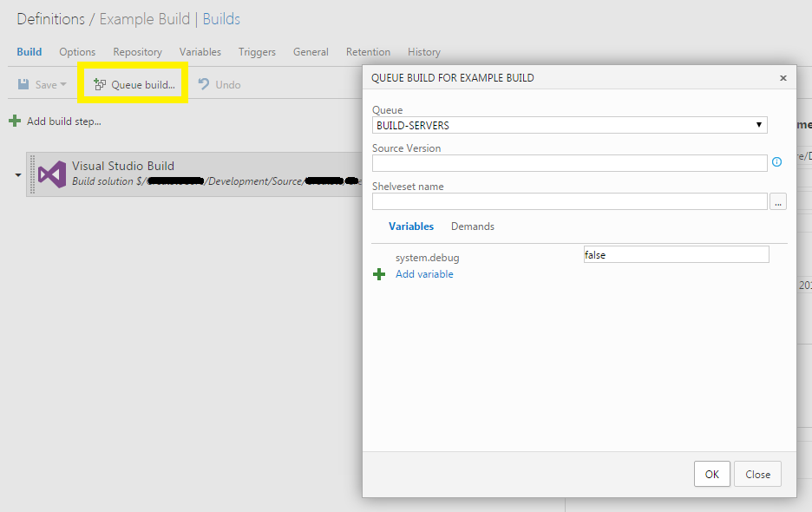Open the Shelveset browse ellipsis button

[x=778, y=200]
